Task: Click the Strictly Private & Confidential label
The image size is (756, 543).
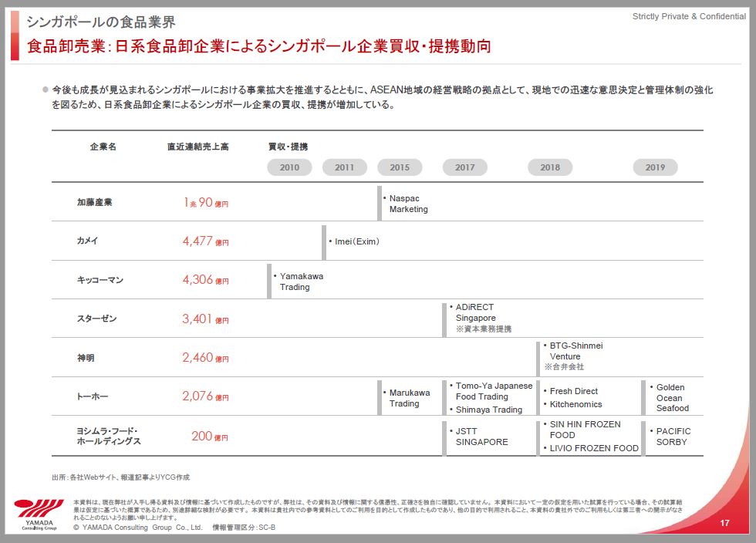Action: (689, 16)
